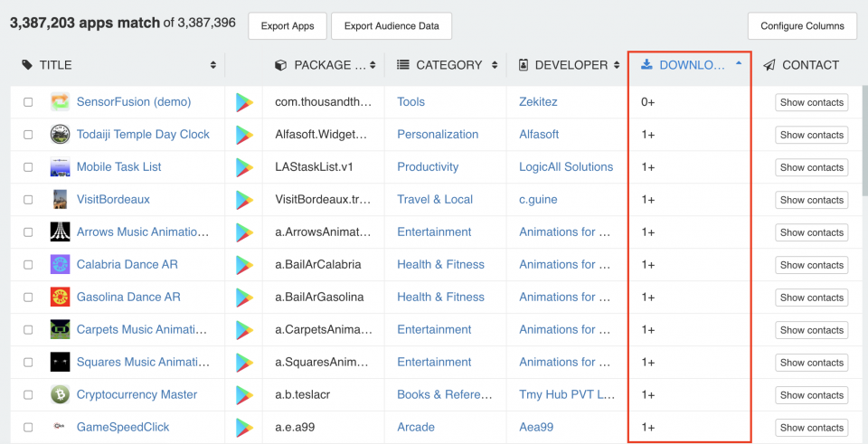The image size is (868, 444).
Task: Click 0+ downloads value
Action: (648, 102)
